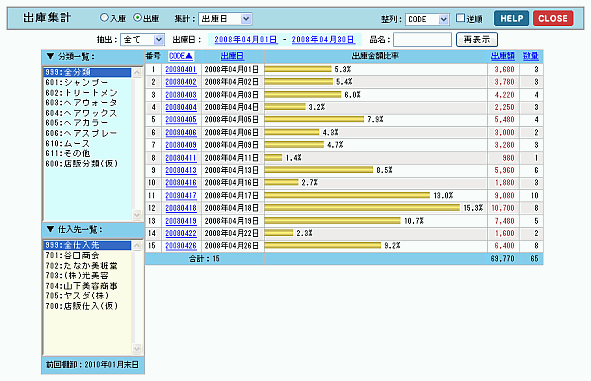Click inside the 品名 text field
Viewport: 591px width, 381px height.
tap(423, 40)
